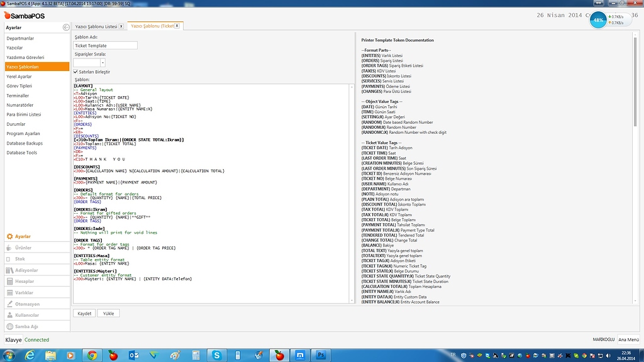
Task: Click the Kaydet button
Action: tap(84, 313)
